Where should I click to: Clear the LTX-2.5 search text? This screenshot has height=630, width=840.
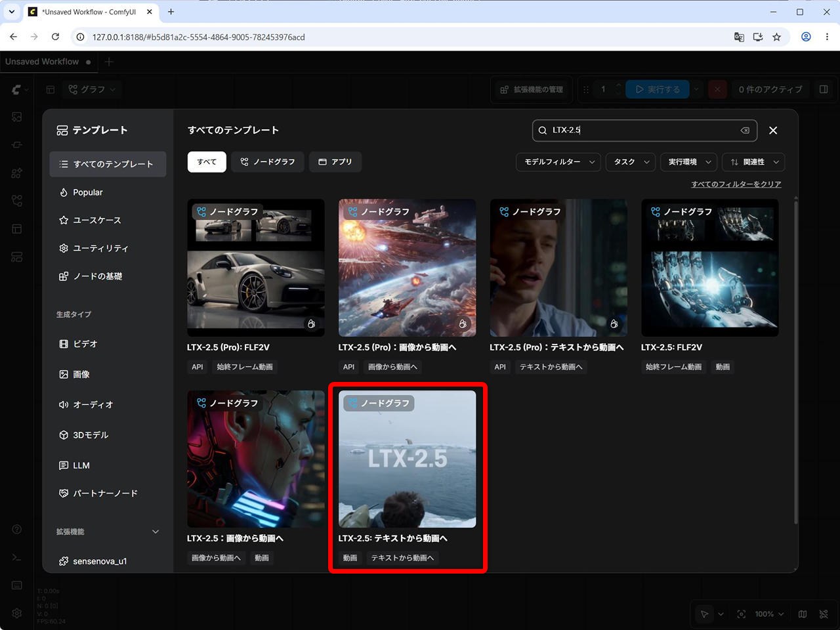(x=745, y=130)
